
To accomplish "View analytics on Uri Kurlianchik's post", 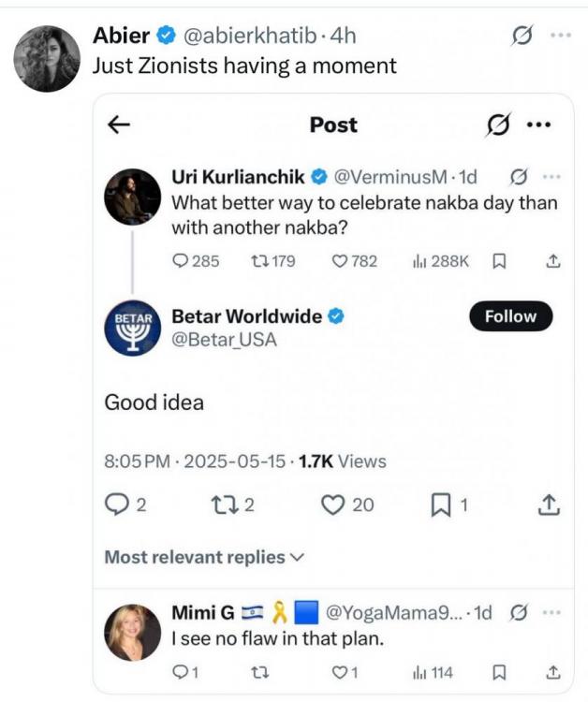I will 419,261.
